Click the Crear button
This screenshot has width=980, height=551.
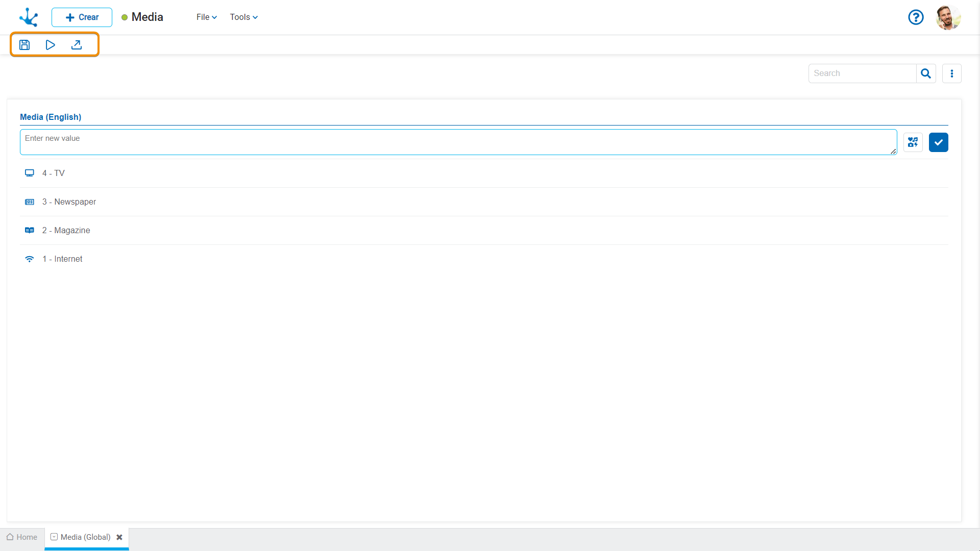click(x=82, y=17)
